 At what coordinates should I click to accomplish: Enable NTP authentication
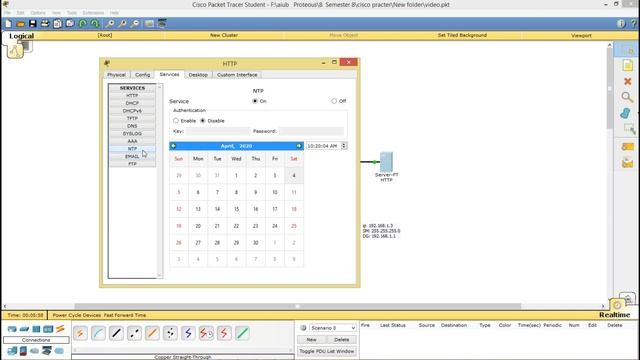[176, 121]
